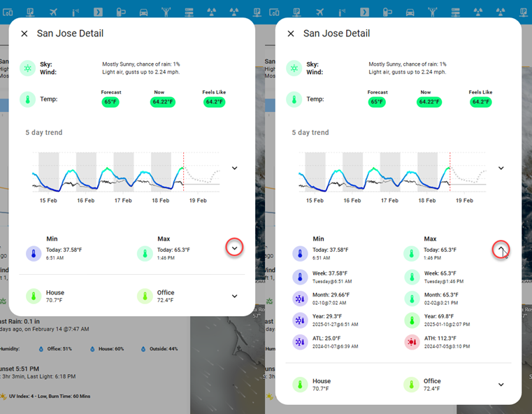Click the 17 Feb axis label in the collapsed dialog
Viewport: 532px width, 414px height.
pos(123,201)
